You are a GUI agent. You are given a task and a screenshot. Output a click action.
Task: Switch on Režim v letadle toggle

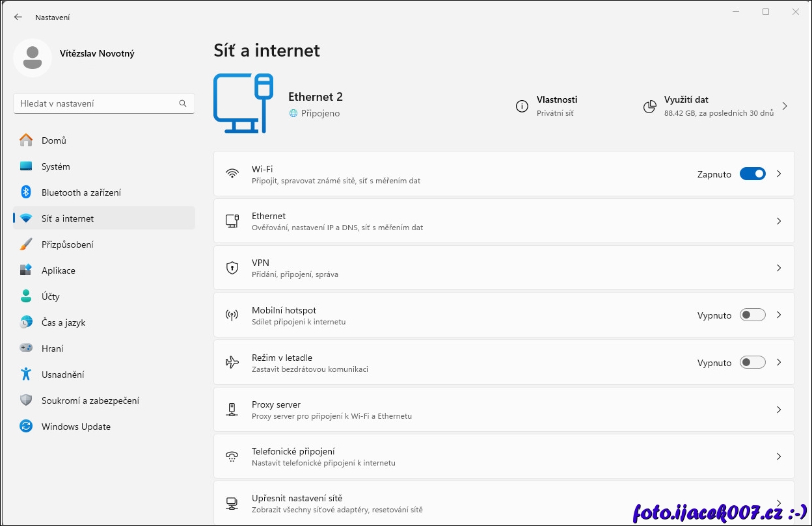pos(753,363)
